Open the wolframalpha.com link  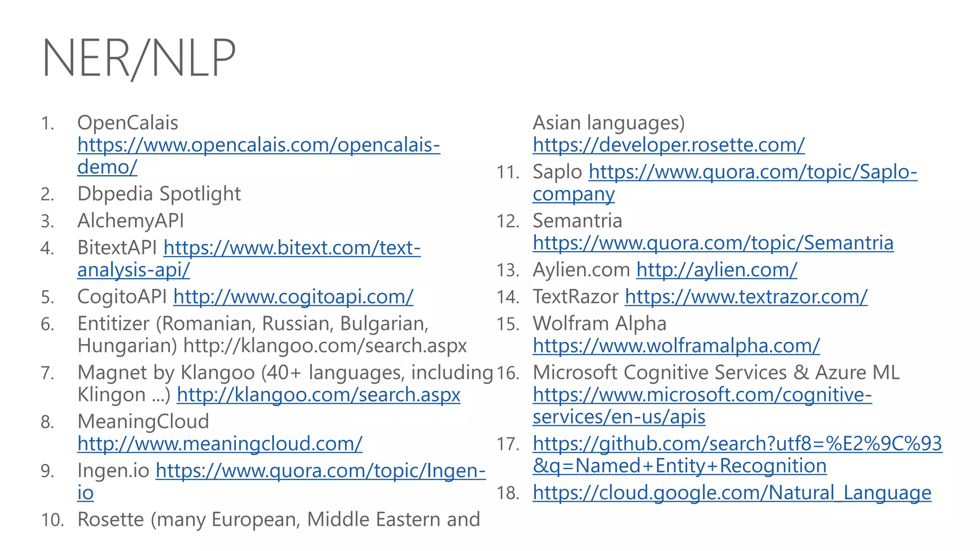tap(677, 346)
